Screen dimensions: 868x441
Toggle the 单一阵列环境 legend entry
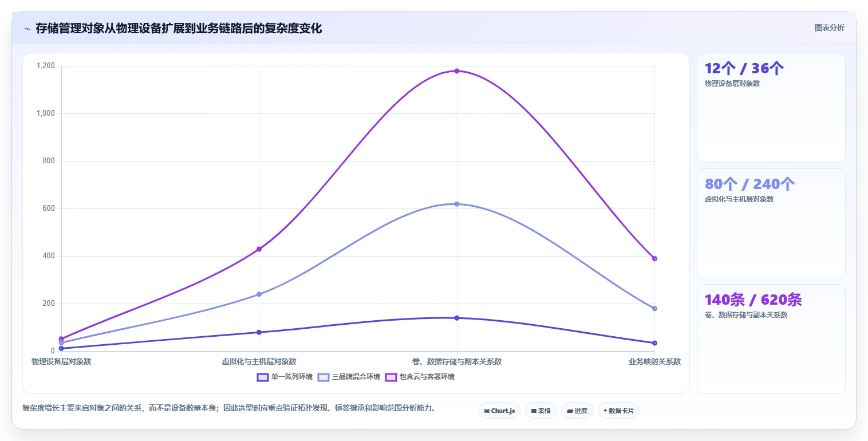tap(285, 377)
